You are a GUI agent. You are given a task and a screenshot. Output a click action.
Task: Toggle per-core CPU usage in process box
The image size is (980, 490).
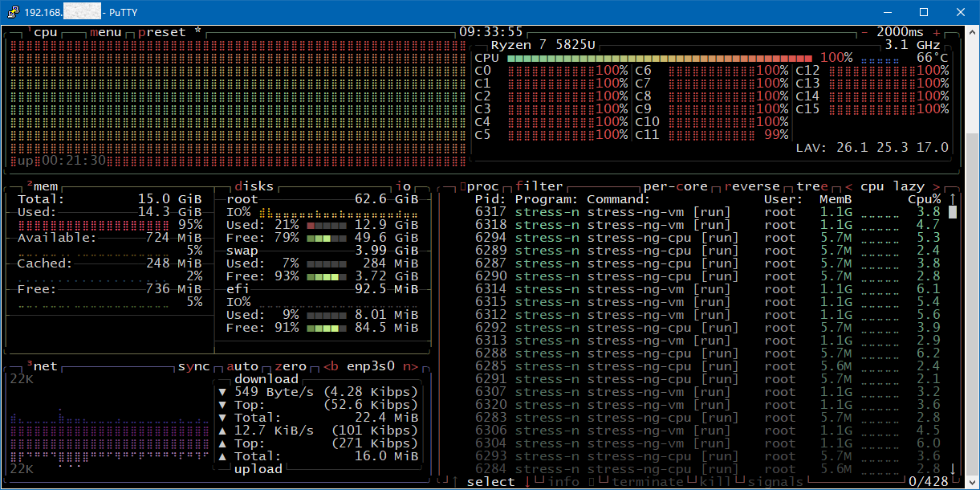[x=675, y=186]
